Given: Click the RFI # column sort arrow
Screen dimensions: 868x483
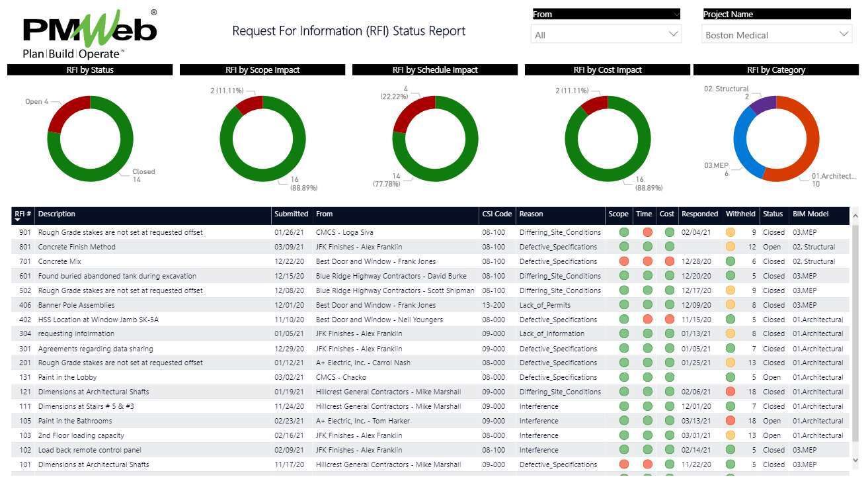Looking at the screenshot, I should click(x=18, y=220).
